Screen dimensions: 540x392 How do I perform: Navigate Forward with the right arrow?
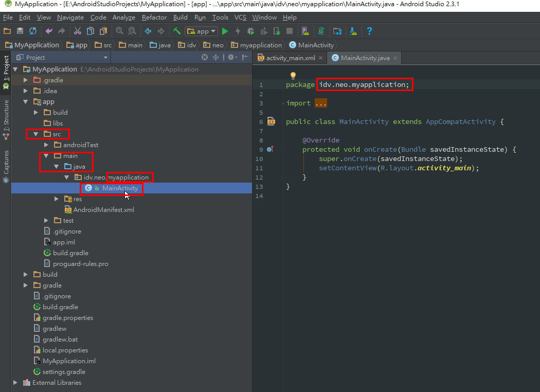click(x=161, y=31)
